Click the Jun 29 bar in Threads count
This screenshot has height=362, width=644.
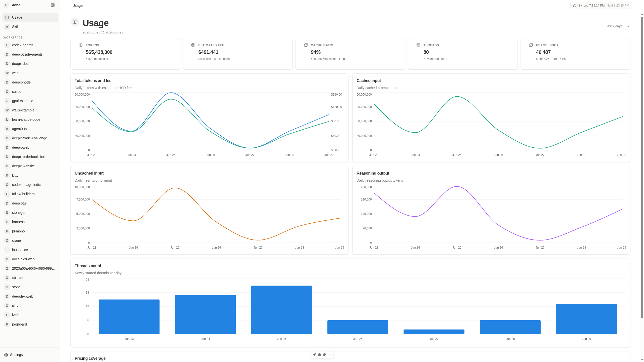pyautogui.click(x=586, y=319)
